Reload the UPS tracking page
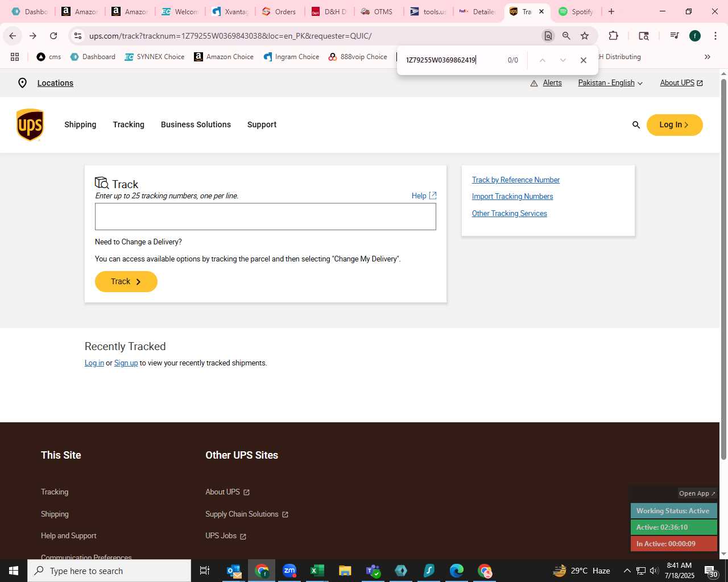This screenshot has height=582, width=728. coord(53,36)
